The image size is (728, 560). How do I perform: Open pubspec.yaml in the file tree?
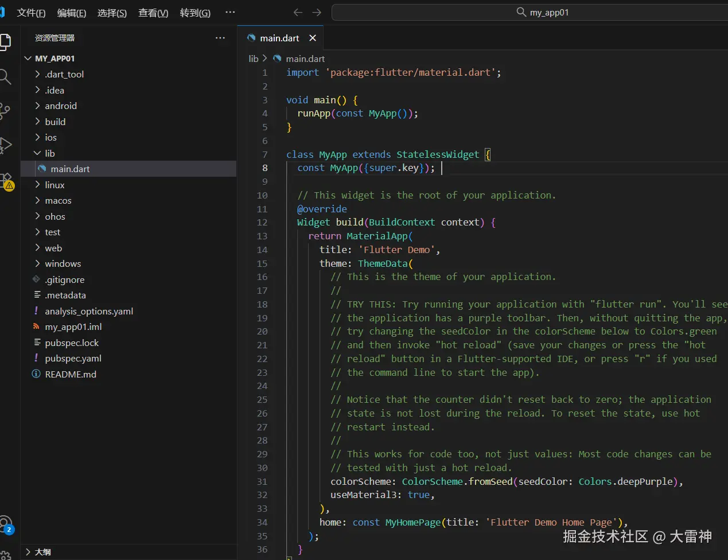coord(73,359)
